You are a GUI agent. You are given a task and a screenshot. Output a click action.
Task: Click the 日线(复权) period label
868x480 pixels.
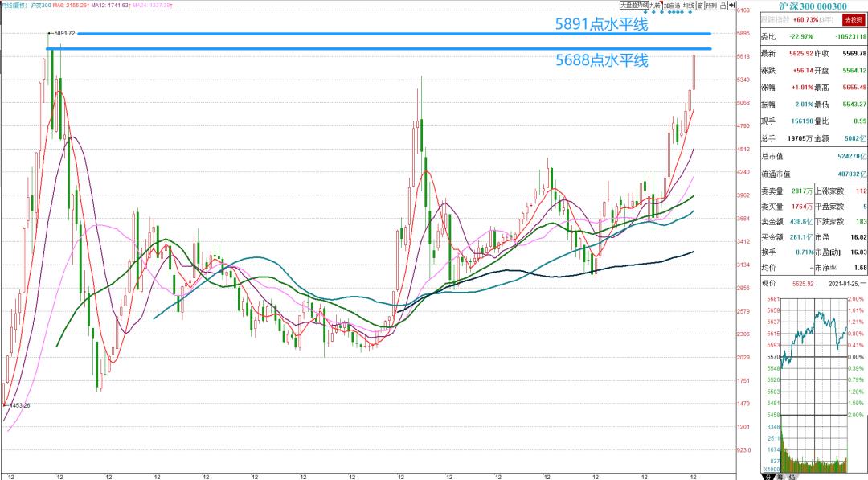[x=16, y=6]
